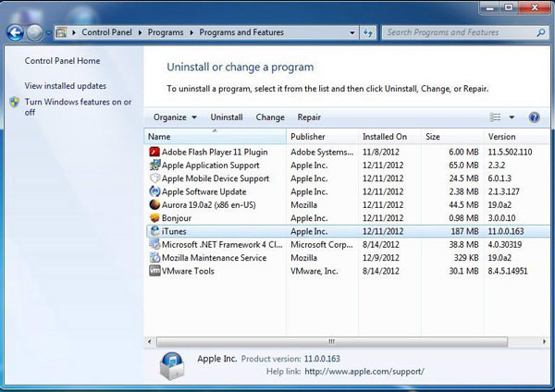This screenshot has width=555, height=392.
Task: Click Control Panel in the breadcrumb path
Action: pos(106,32)
